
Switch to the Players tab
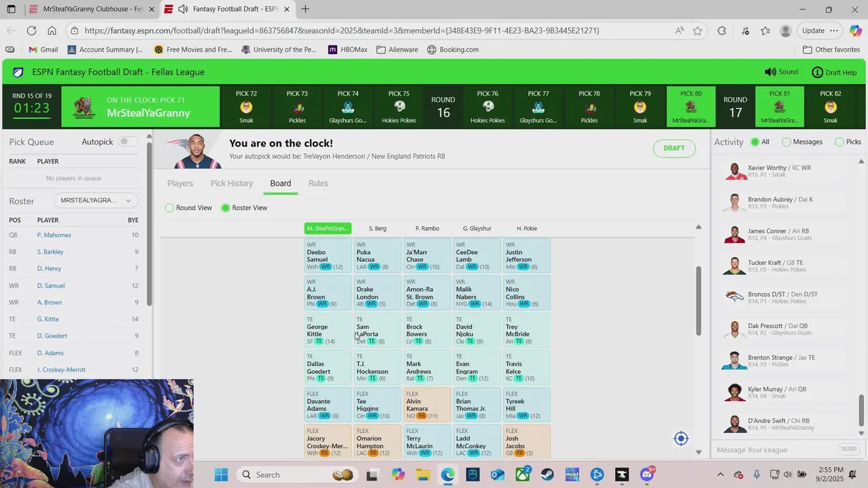click(x=180, y=183)
